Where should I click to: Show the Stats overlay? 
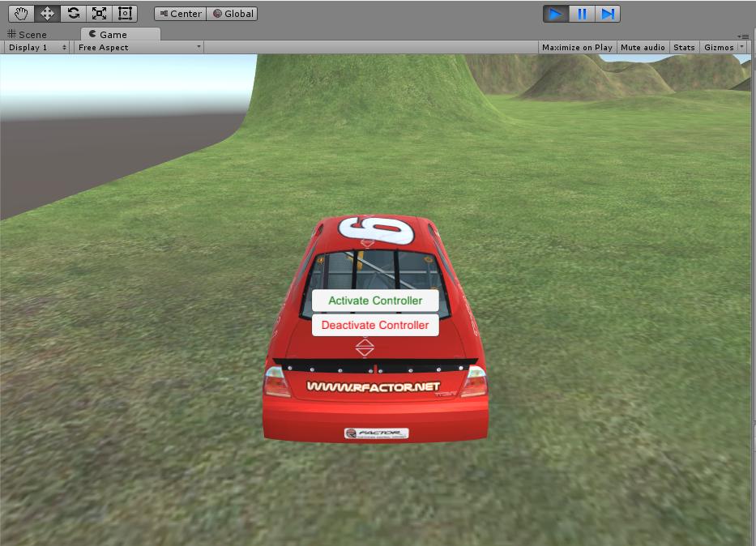(x=684, y=47)
